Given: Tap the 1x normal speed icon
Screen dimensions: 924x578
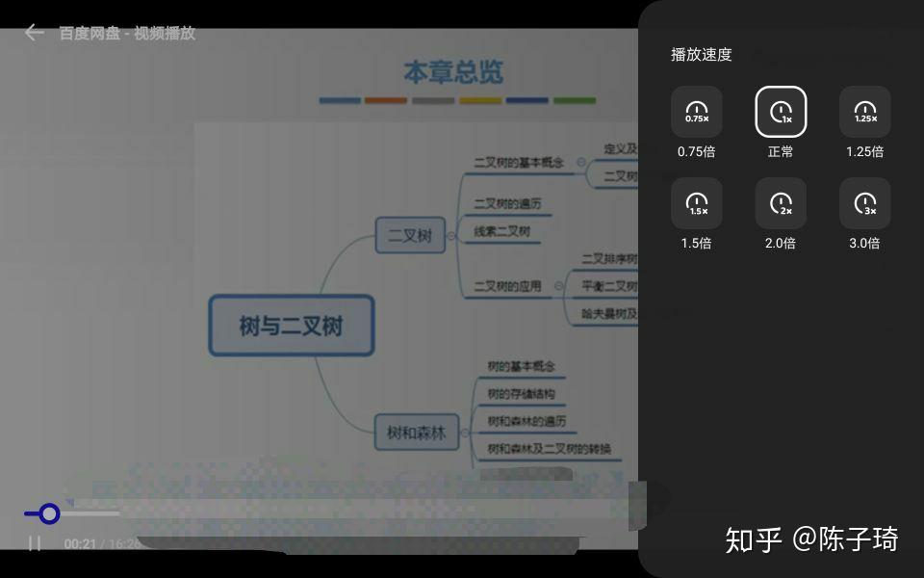Looking at the screenshot, I should point(780,110).
